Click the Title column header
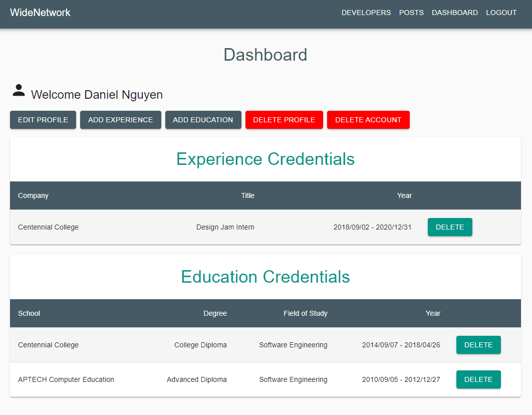 tap(247, 195)
